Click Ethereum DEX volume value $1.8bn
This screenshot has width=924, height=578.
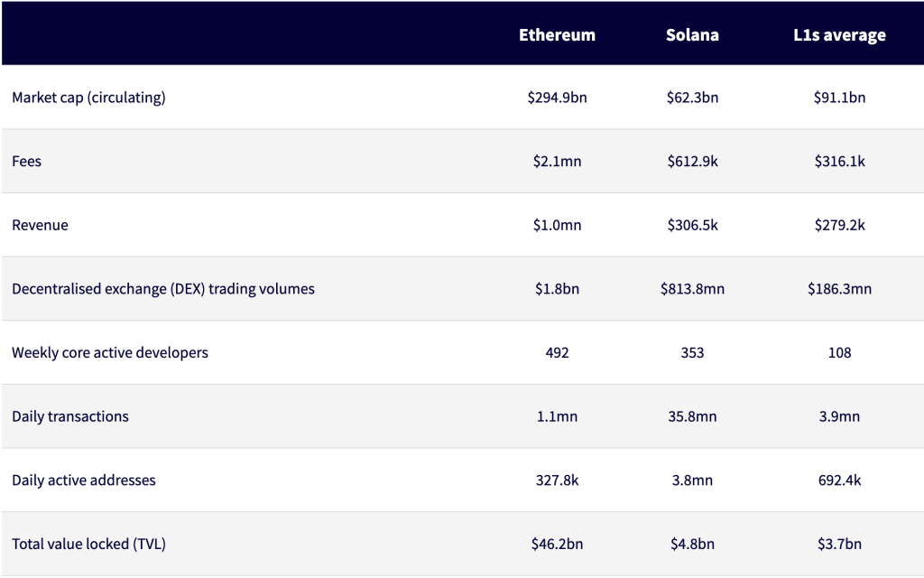(x=557, y=288)
